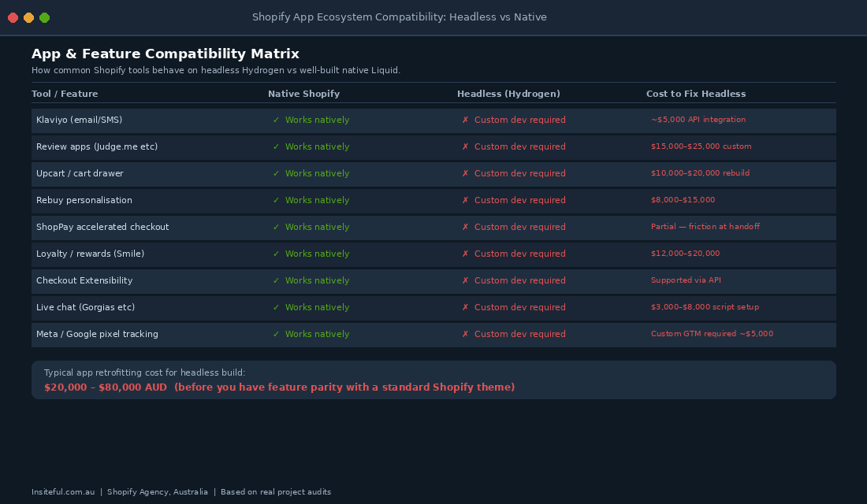867x504 pixels.
Task: Click the window title Shopify App Ecosystem Compatibility
Action: tap(400, 17)
